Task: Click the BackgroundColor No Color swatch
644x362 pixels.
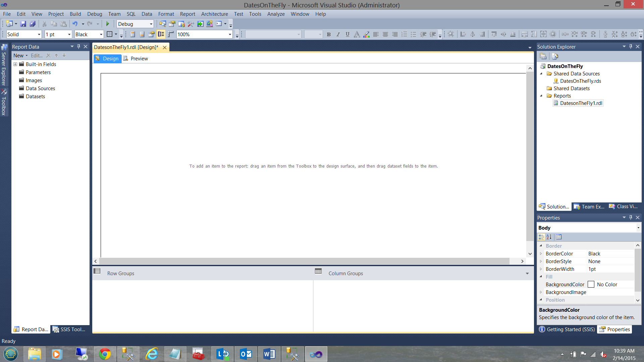Action: pos(591,284)
